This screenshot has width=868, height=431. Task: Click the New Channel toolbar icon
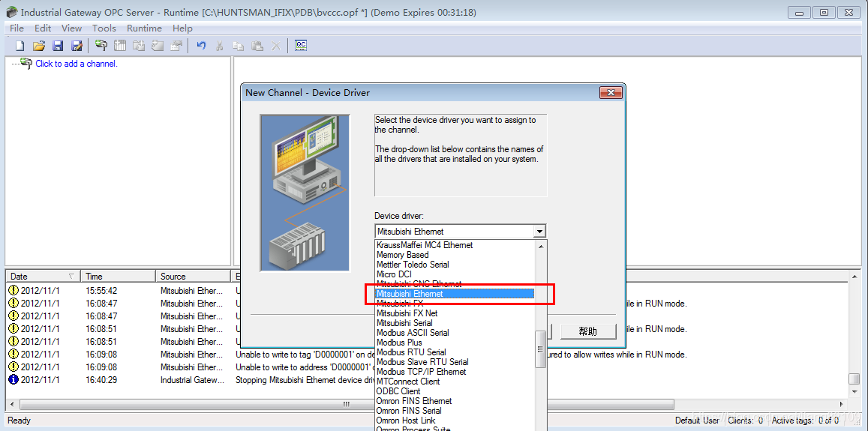(101, 46)
